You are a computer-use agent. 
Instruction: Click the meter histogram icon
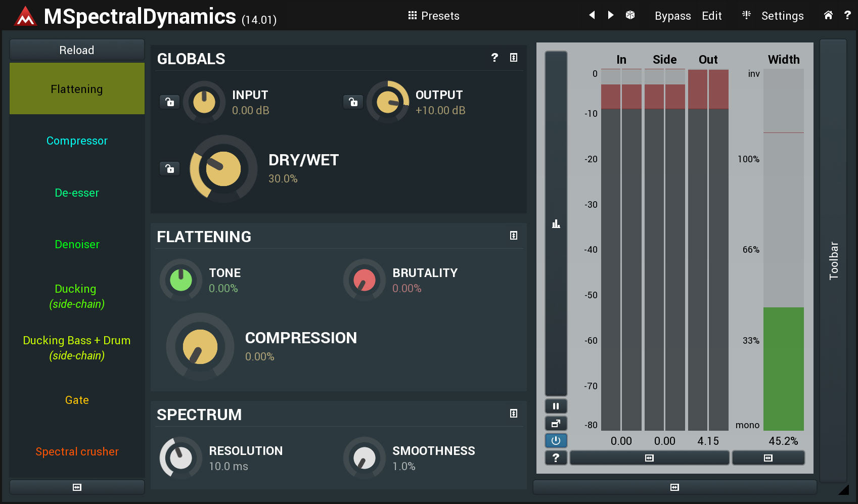click(556, 224)
